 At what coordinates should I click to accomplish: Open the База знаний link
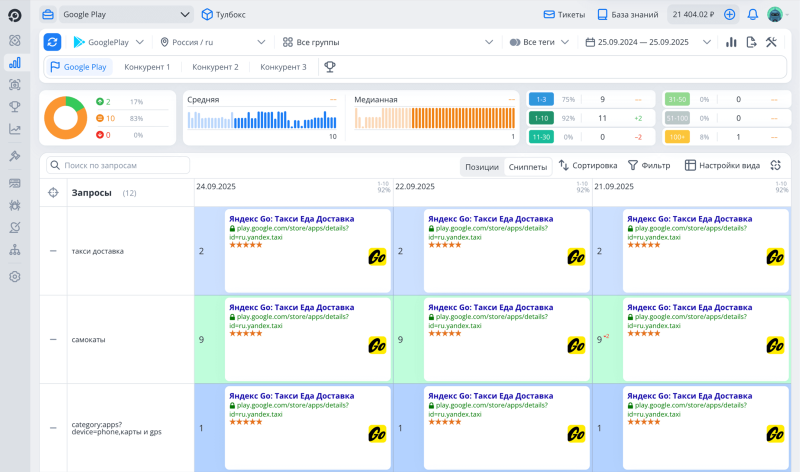[x=629, y=15]
